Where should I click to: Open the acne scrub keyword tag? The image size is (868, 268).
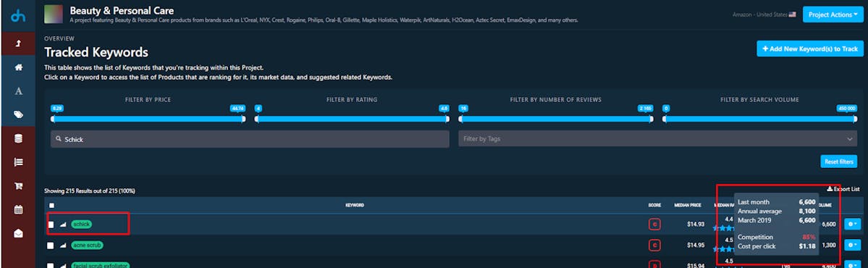[87, 246]
